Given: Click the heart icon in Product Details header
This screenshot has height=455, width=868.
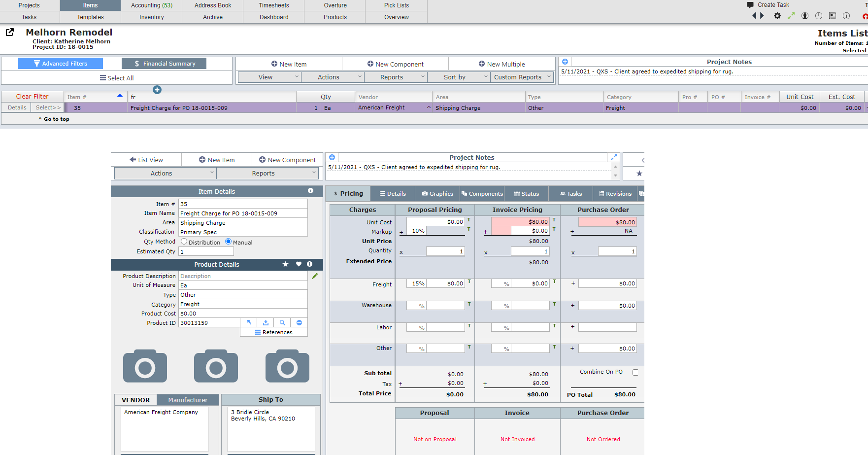Looking at the screenshot, I should 299,264.
